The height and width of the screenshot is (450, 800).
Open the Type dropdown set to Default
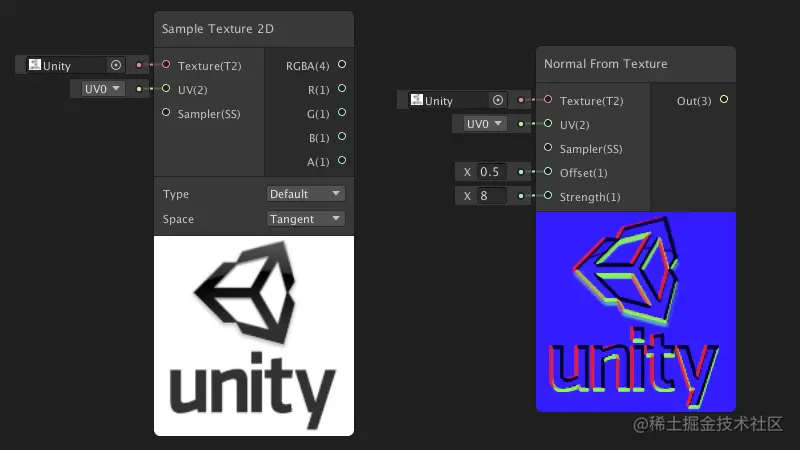click(306, 194)
